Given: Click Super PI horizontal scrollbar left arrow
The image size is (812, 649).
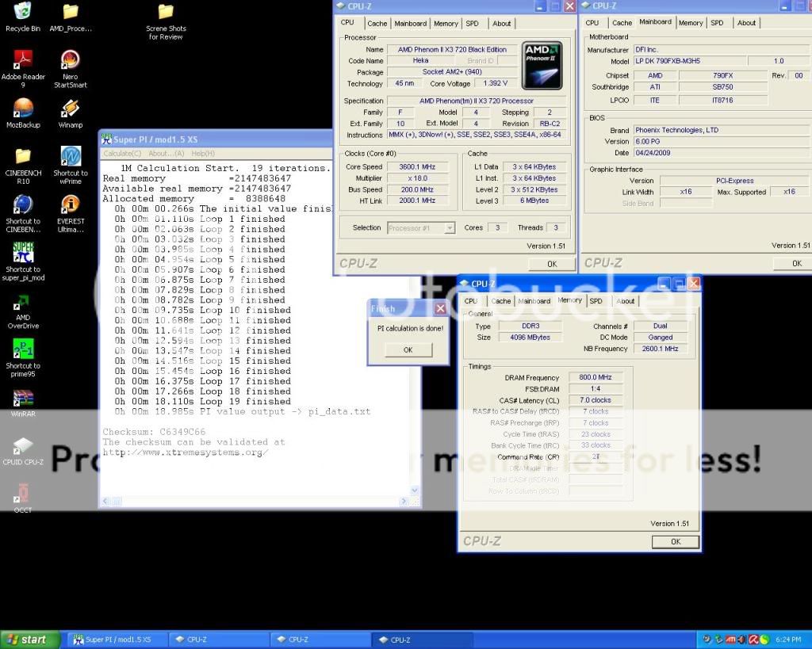Looking at the screenshot, I should click(x=105, y=501).
